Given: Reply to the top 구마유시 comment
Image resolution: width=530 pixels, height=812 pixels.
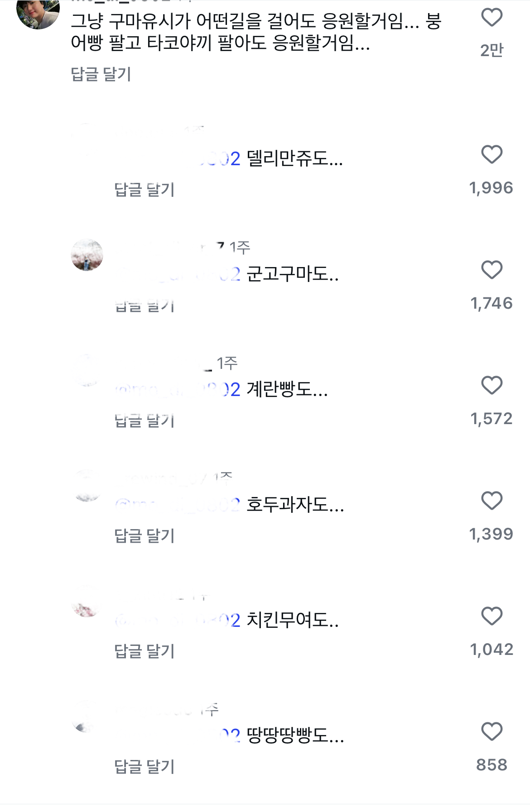Looking at the screenshot, I should click(101, 74).
